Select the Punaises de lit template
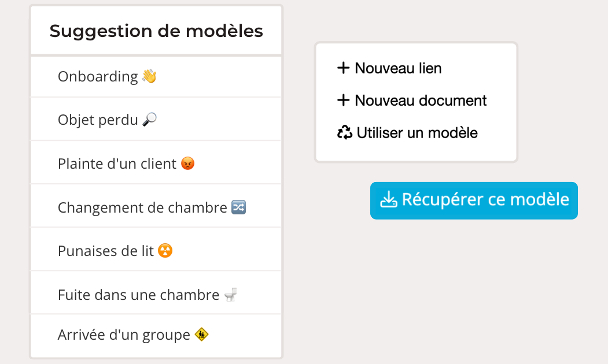This screenshot has width=608, height=364. pos(106,251)
